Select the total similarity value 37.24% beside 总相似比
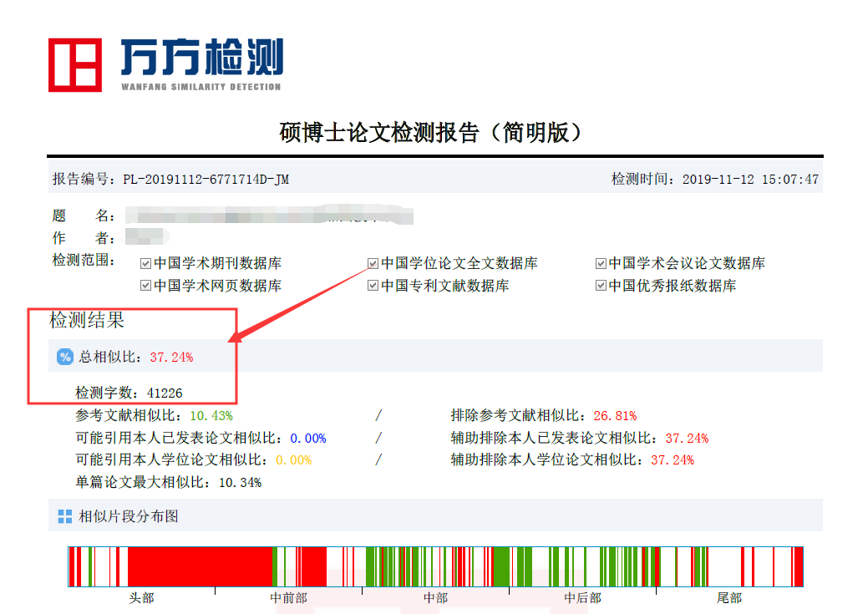Screen dimensions: 868x614 click(171, 357)
